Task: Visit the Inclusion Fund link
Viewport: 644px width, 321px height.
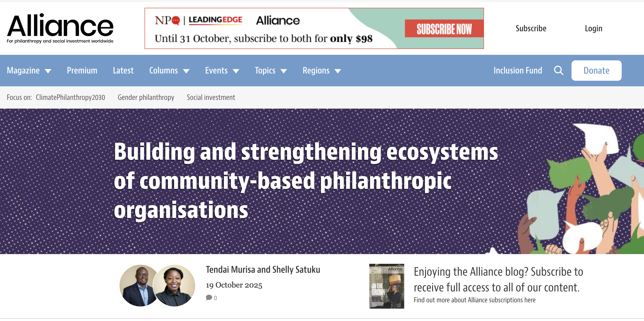Action: pos(517,71)
